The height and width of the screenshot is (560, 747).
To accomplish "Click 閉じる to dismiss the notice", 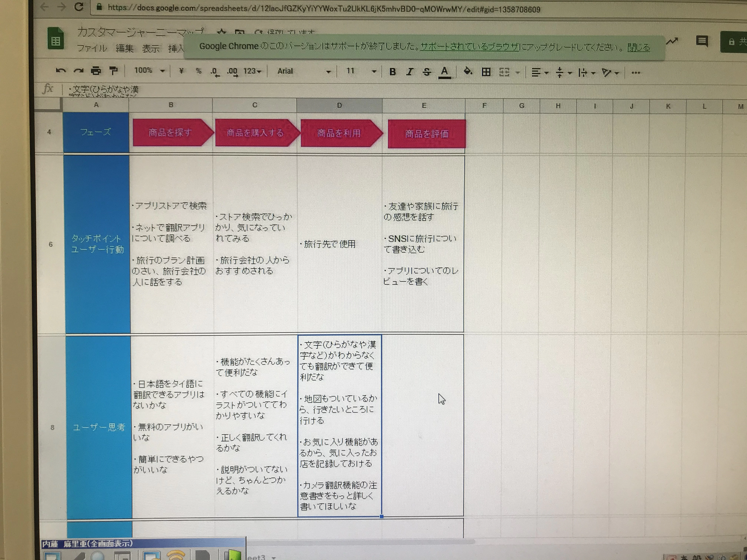I will tap(638, 48).
